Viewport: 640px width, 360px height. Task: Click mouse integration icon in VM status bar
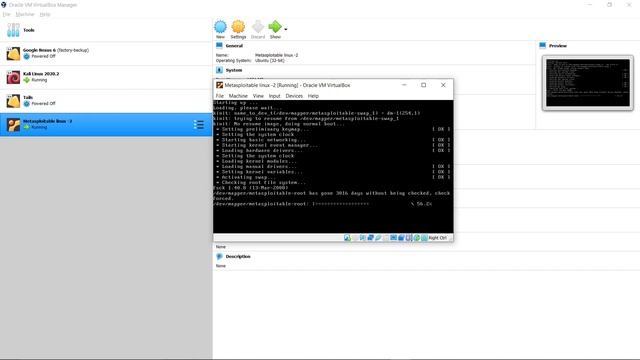click(x=417, y=238)
